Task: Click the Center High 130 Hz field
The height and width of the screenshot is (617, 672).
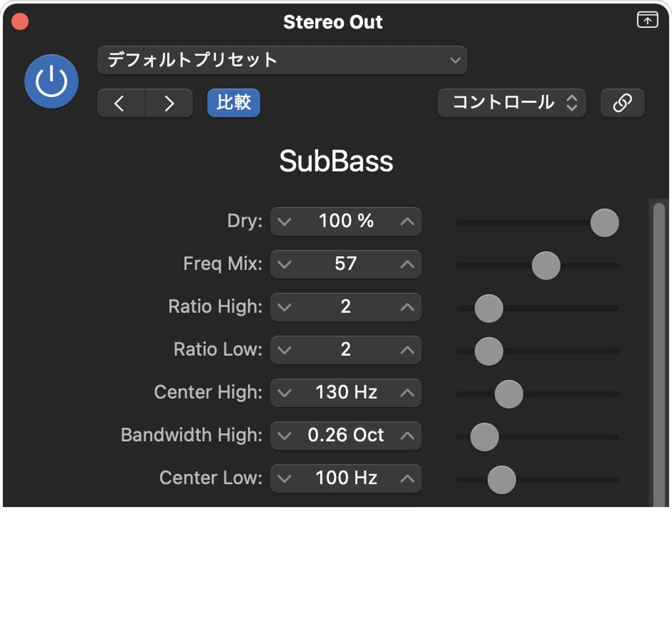Action: pyautogui.click(x=346, y=393)
